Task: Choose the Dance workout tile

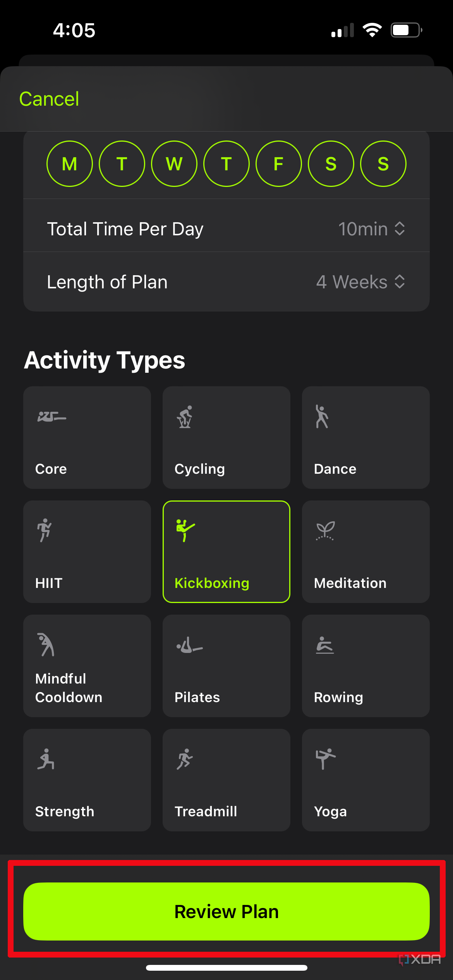Action: (365, 437)
